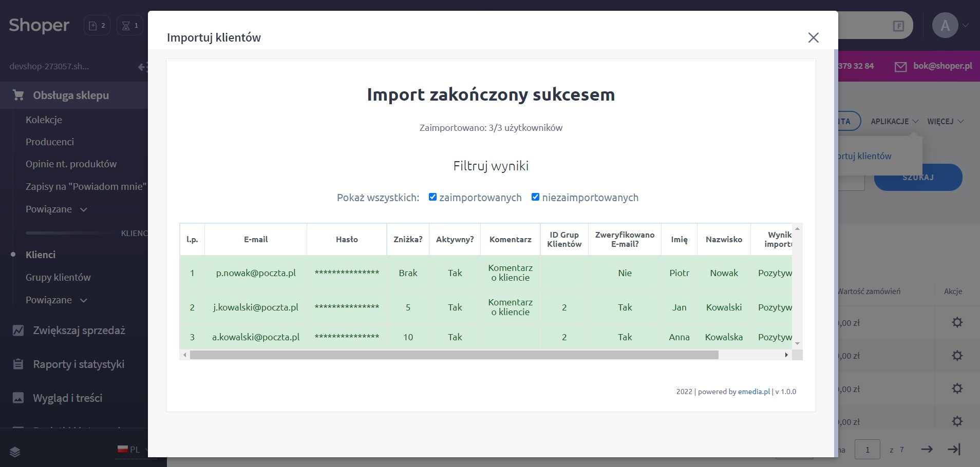The image size is (980, 467).
Task: Click the user avatar A icon
Action: coord(945,26)
